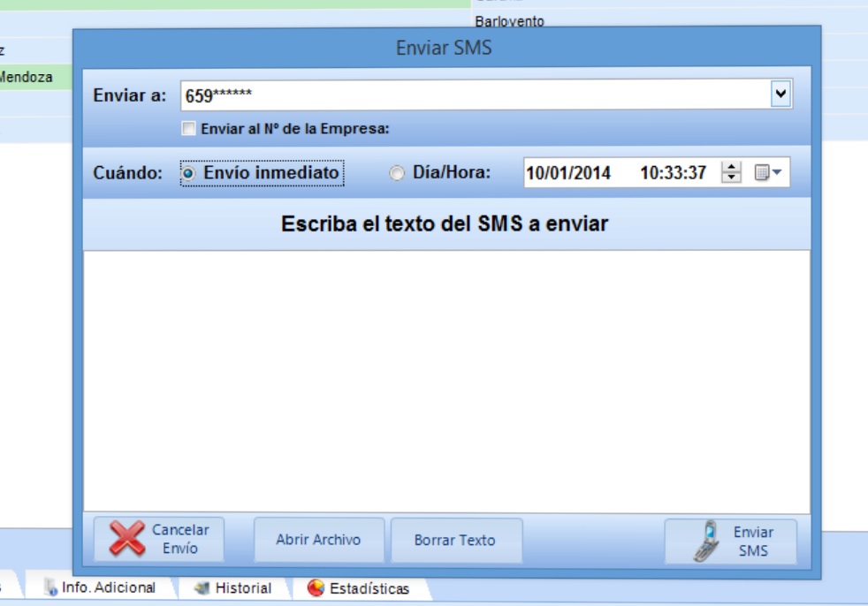868x606 pixels.
Task: Click the Historial tab icon
Action: click(202, 587)
